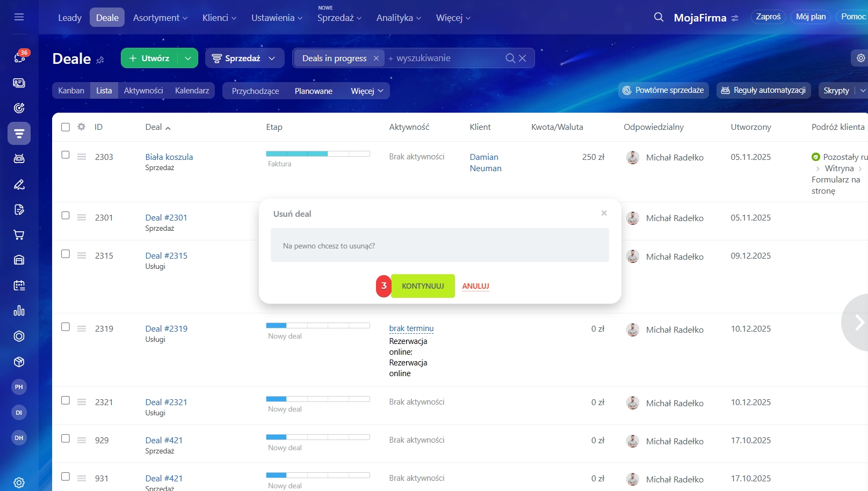Pin the Deale page with the pin icon

coord(100,60)
